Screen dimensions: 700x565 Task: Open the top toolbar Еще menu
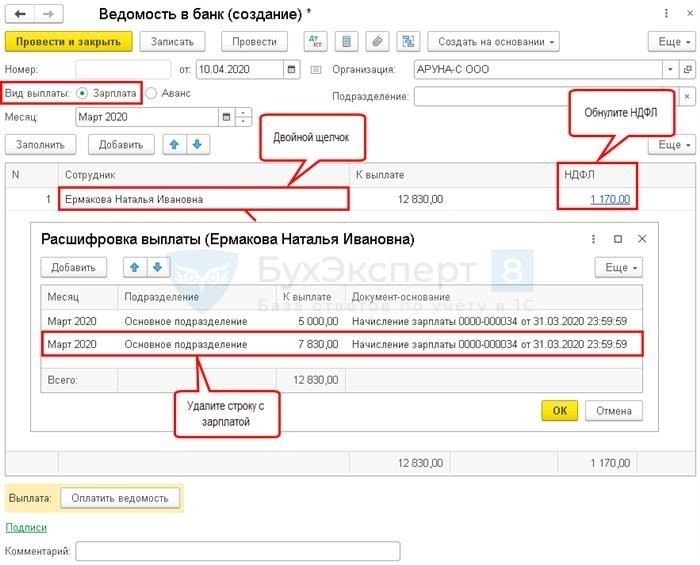[x=672, y=42]
